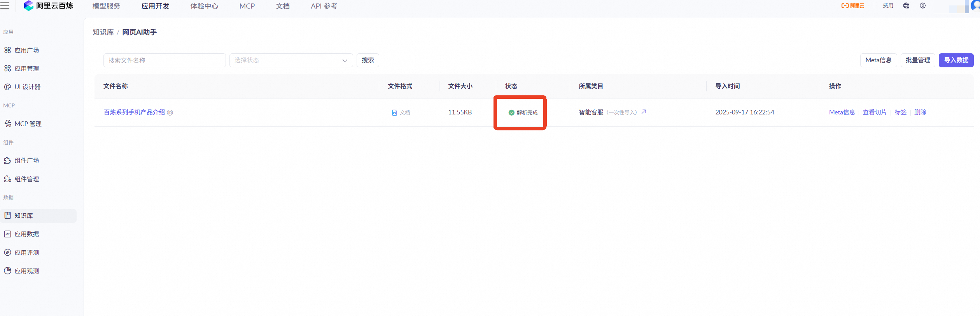980x316 pixels.
Task: Go to the MCP top tab
Action: [x=247, y=6]
